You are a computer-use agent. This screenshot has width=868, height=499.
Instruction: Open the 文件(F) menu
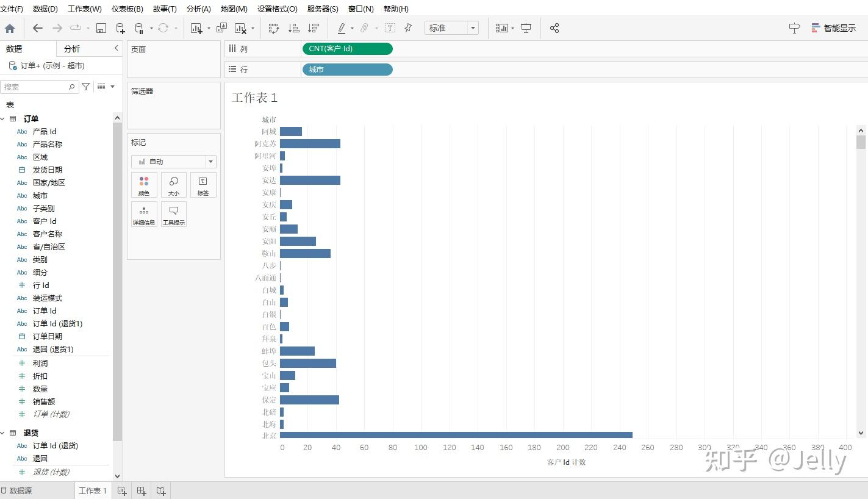coord(12,9)
